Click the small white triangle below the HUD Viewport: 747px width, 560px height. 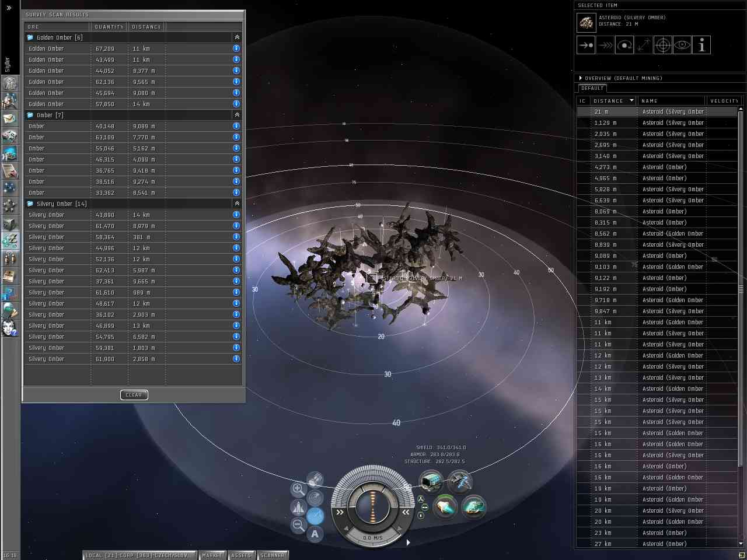[x=408, y=542]
